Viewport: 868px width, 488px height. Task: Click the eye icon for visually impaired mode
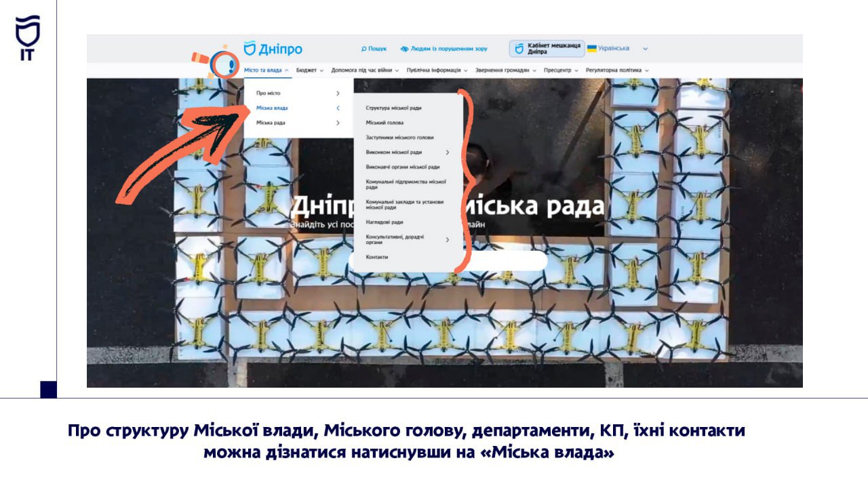[404, 49]
